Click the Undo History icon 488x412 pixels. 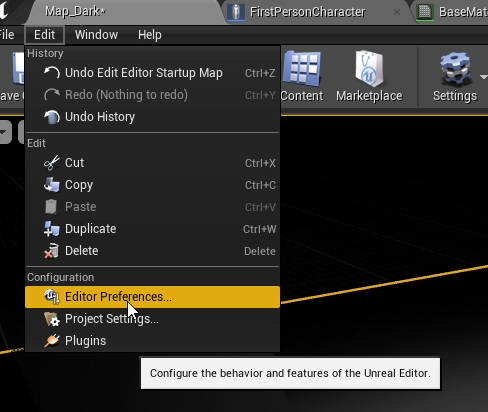click(x=52, y=117)
